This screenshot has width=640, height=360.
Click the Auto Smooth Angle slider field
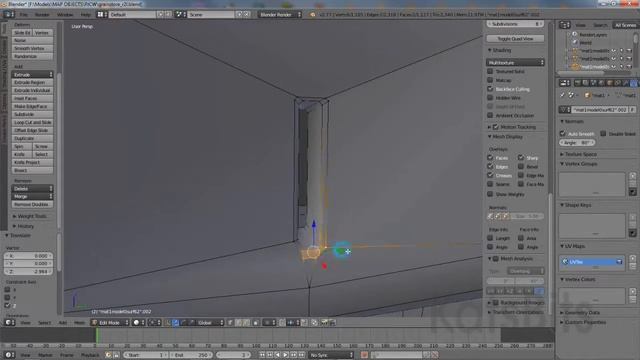point(577,142)
